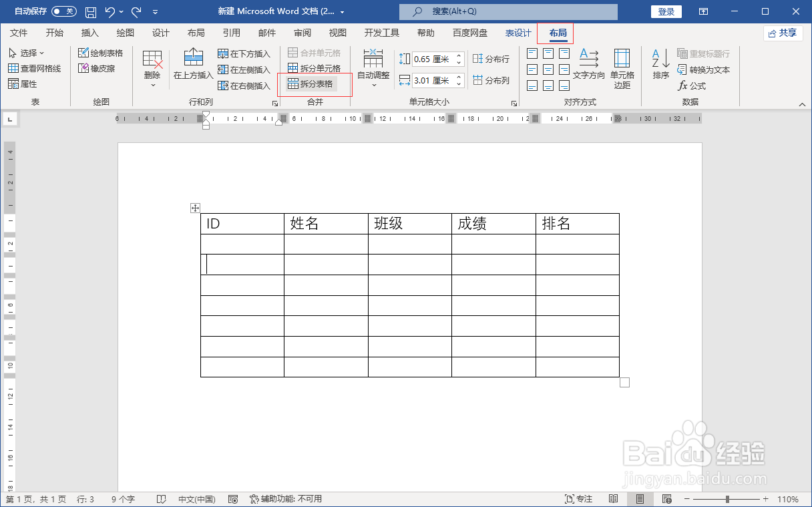This screenshot has height=507, width=812.
Task: Collapse the ribbon with the chevron
Action: pyautogui.click(x=802, y=104)
